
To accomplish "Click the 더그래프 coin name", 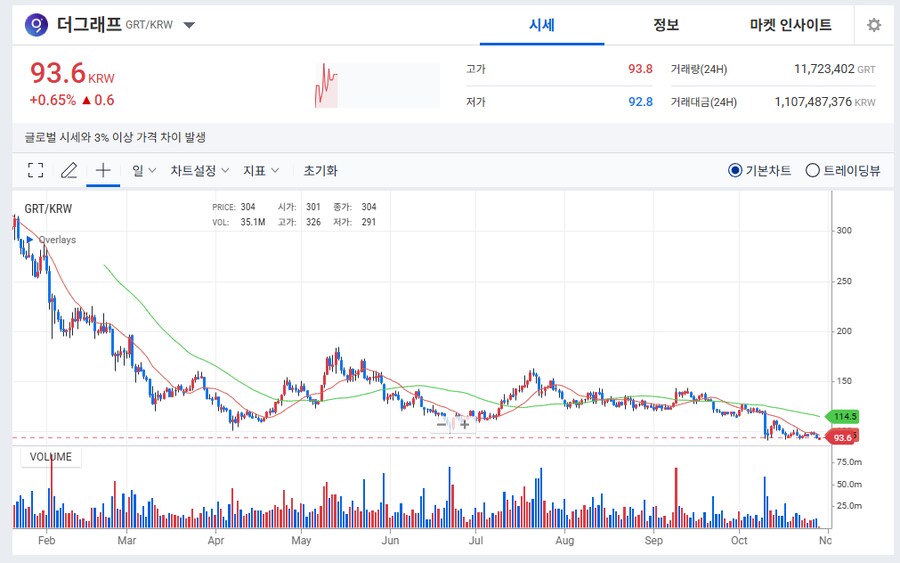I will 89,25.
